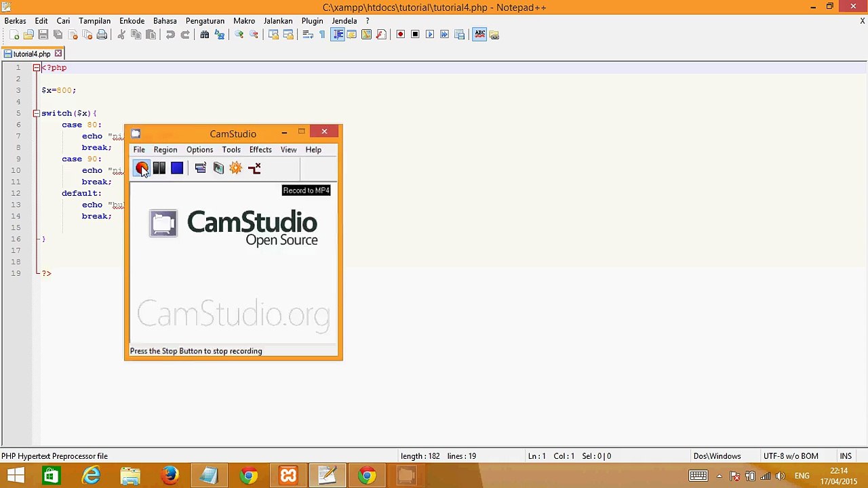Screen dimensions: 868x488
Task: Open XAMPP from the taskbar
Action: (288, 476)
